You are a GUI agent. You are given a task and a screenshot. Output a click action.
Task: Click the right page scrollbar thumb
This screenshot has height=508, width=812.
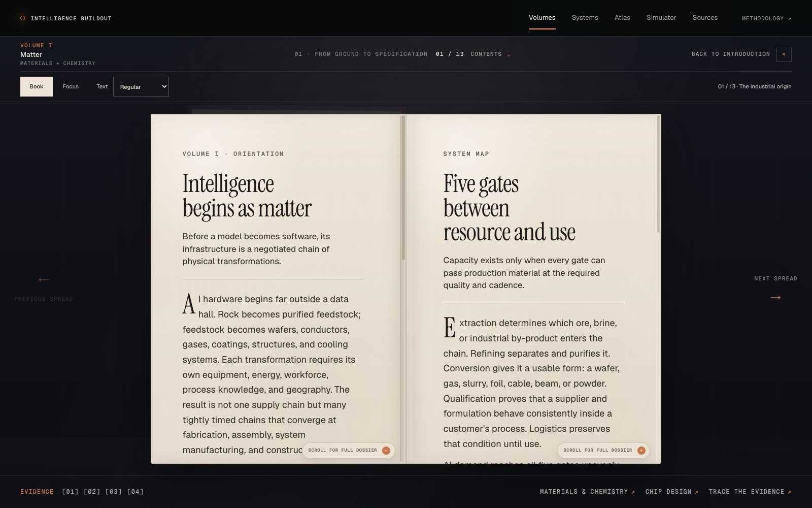coord(659,174)
